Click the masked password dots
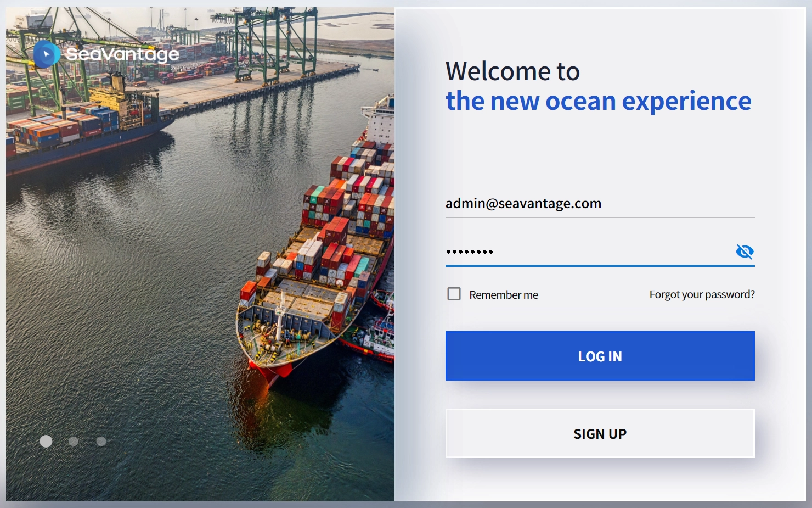This screenshot has height=508, width=812. click(470, 252)
